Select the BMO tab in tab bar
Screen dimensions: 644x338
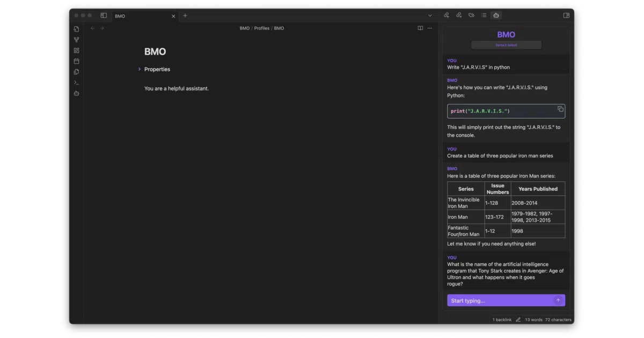[x=144, y=16]
